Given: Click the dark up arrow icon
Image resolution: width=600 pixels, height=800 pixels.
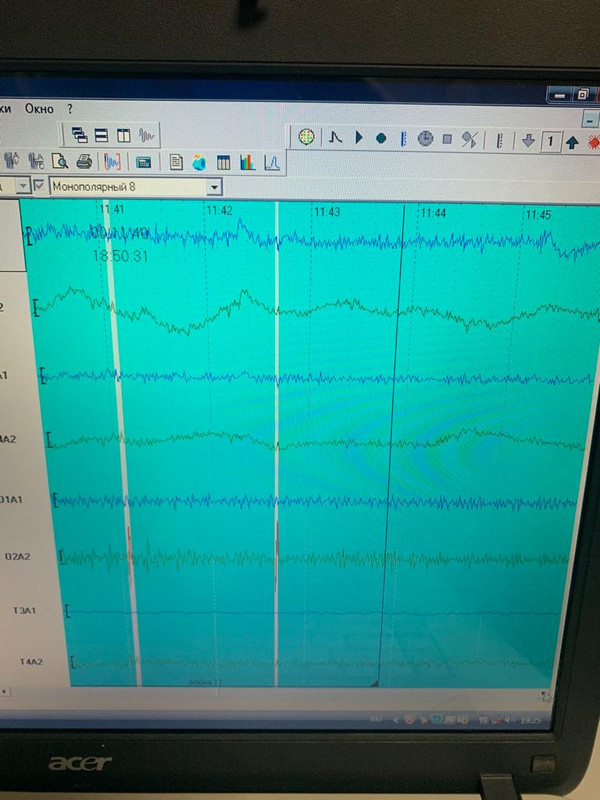Looking at the screenshot, I should (x=572, y=142).
